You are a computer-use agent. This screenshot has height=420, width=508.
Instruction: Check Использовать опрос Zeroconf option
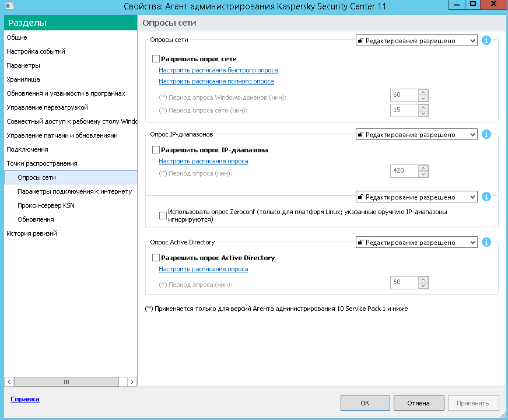[x=163, y=216]
